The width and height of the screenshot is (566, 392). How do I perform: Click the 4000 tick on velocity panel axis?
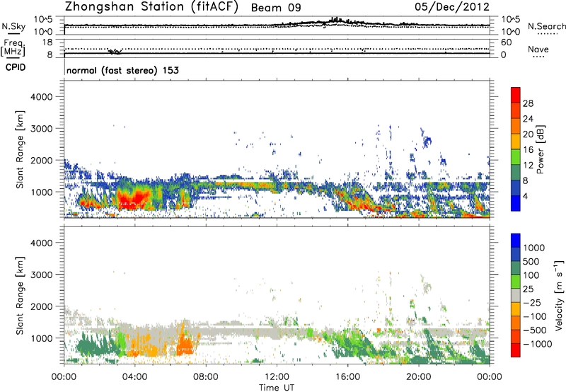tap(41, 243)
